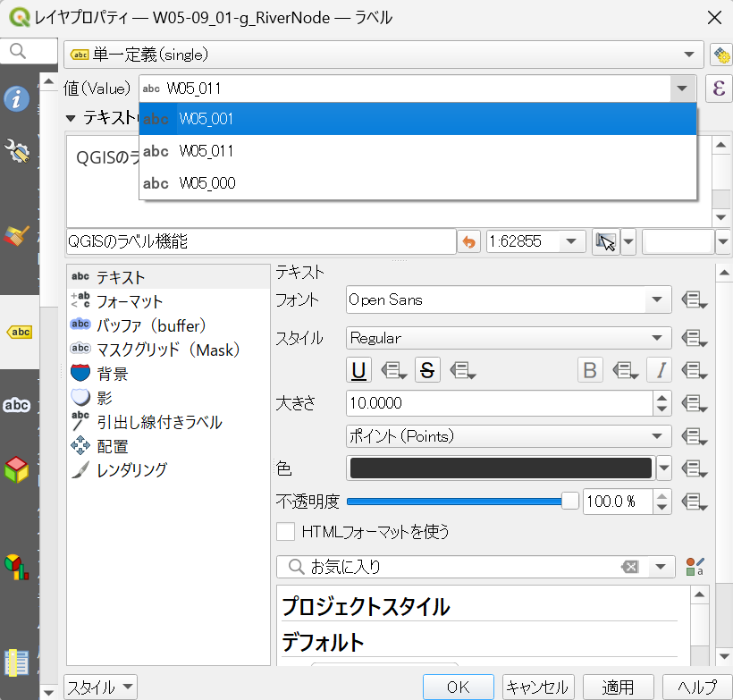
Task: Select the Callouts labels section
Action: (168, 422)
